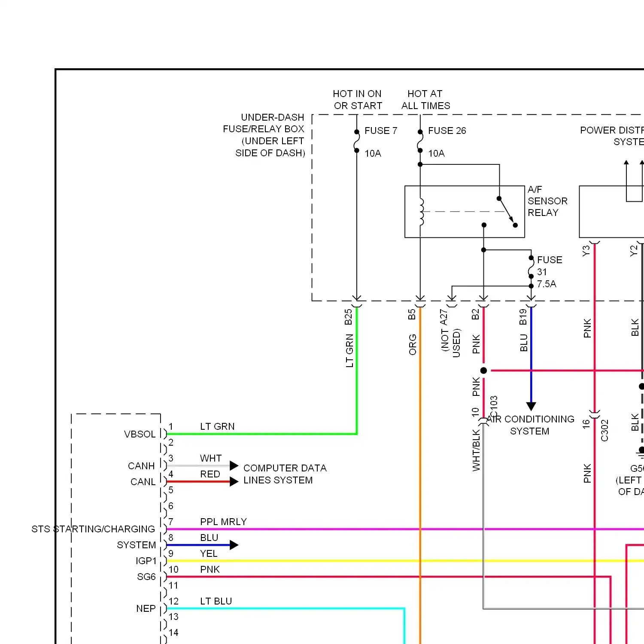
Task: Click the 'FUSE 31' label
Action: click(x=549, y=266)
